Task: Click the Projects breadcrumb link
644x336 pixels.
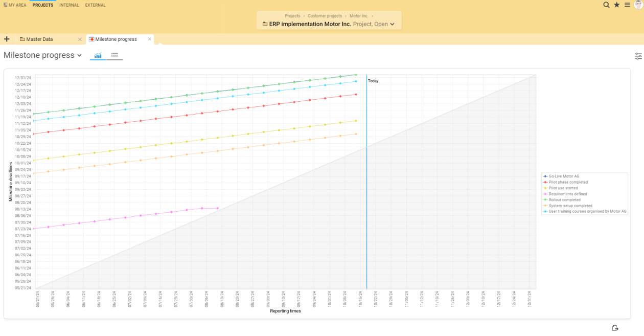Action: pos(293,16)
